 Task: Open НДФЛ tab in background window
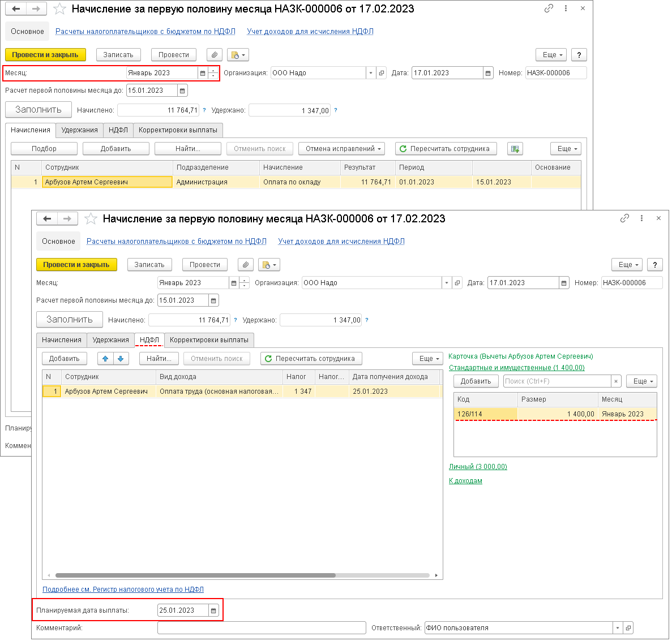(118, 130)
